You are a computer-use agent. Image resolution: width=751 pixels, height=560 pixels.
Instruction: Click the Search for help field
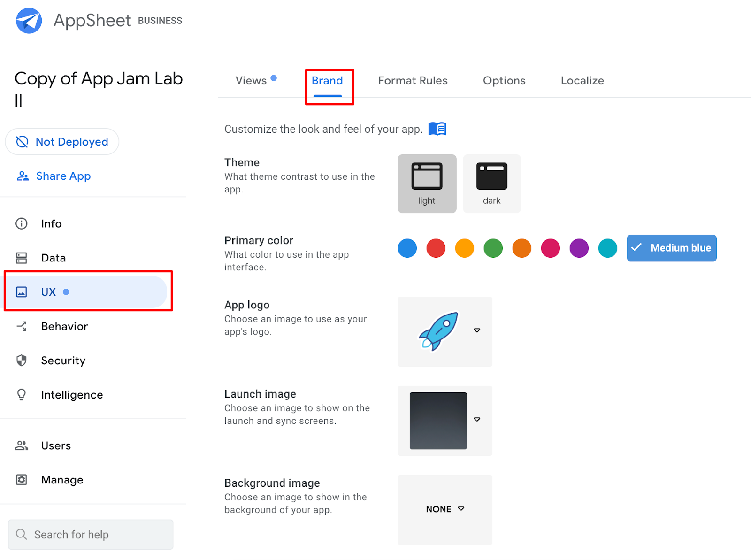(x=91, y=535)
